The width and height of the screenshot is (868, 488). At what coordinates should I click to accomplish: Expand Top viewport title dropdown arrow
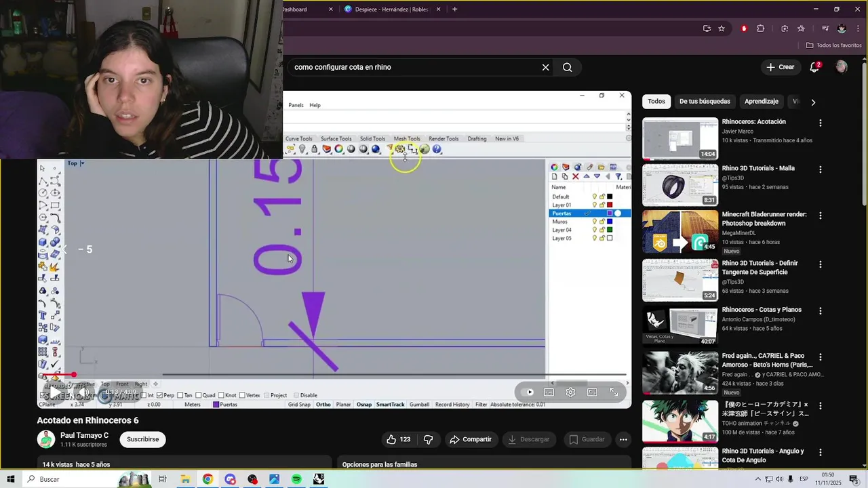click(82, 163)
